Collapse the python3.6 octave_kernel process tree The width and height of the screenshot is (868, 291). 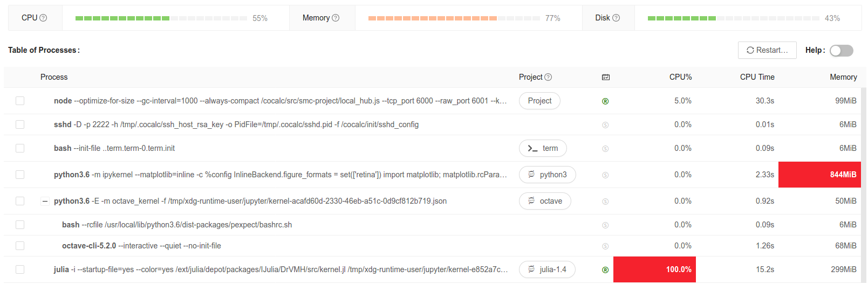(45, 201)
